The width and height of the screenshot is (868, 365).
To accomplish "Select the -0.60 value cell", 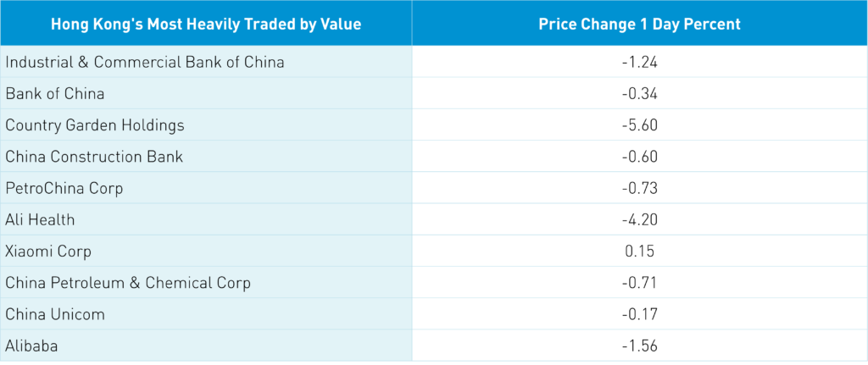I will coord(639,157).
